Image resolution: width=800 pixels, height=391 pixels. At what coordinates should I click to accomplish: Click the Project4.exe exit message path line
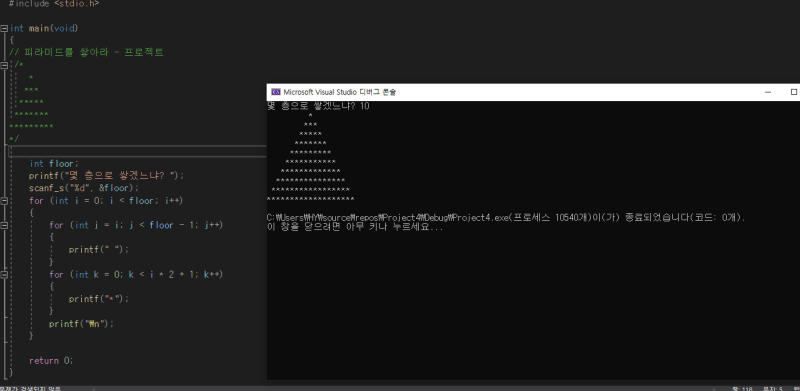[506, 217]
